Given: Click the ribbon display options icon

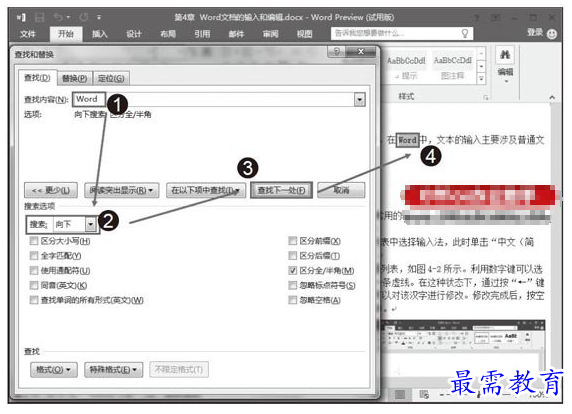Looking at the screenshot, I should coord(496,17).
